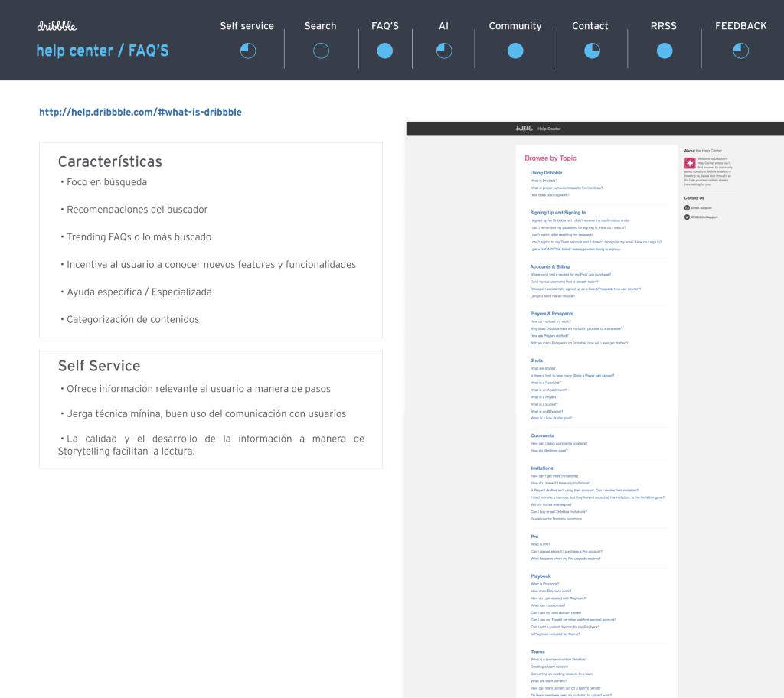
Task: Open the Pro topic heading
Action: coord(534,537)
